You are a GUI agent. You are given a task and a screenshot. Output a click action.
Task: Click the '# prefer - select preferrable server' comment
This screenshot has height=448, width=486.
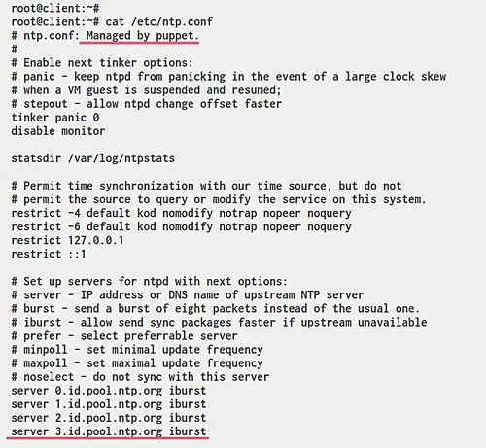pos(124,336)
